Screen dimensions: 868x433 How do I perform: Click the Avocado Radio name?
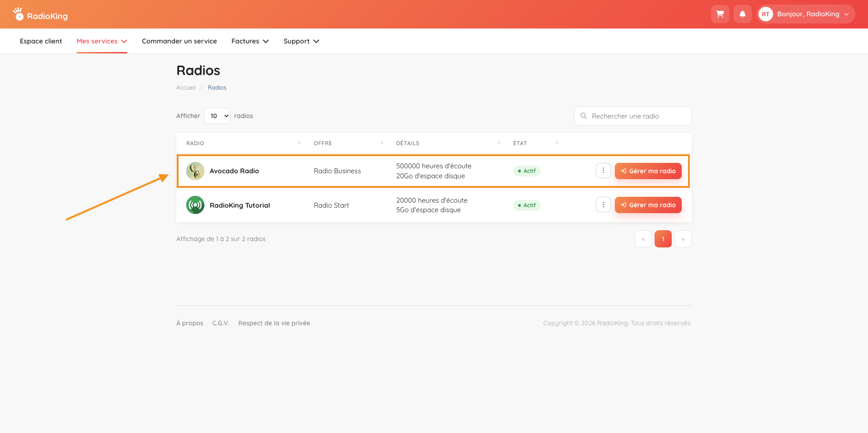pos(234,171)
